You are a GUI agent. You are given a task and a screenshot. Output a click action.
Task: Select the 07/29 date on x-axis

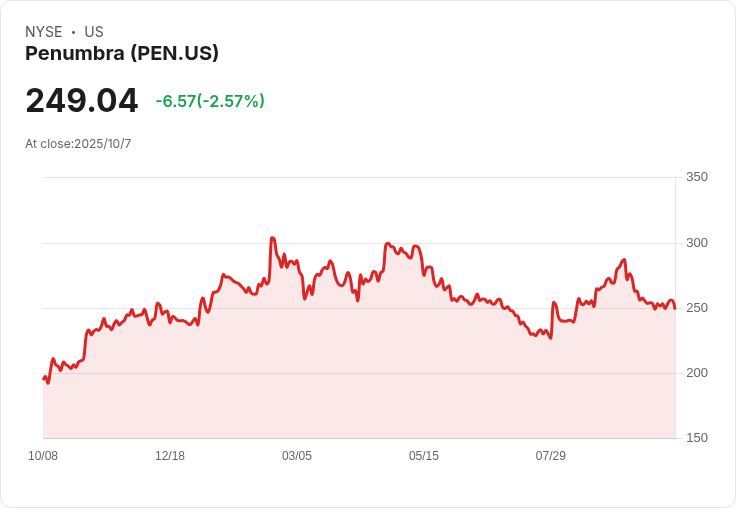551,456
